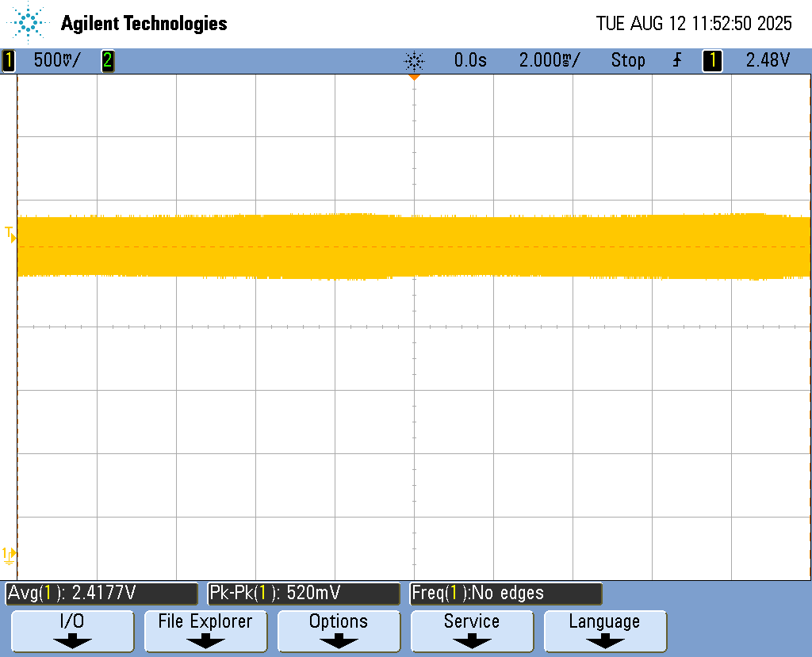Click the Agilent starburst logo

(x=29, y=23)
